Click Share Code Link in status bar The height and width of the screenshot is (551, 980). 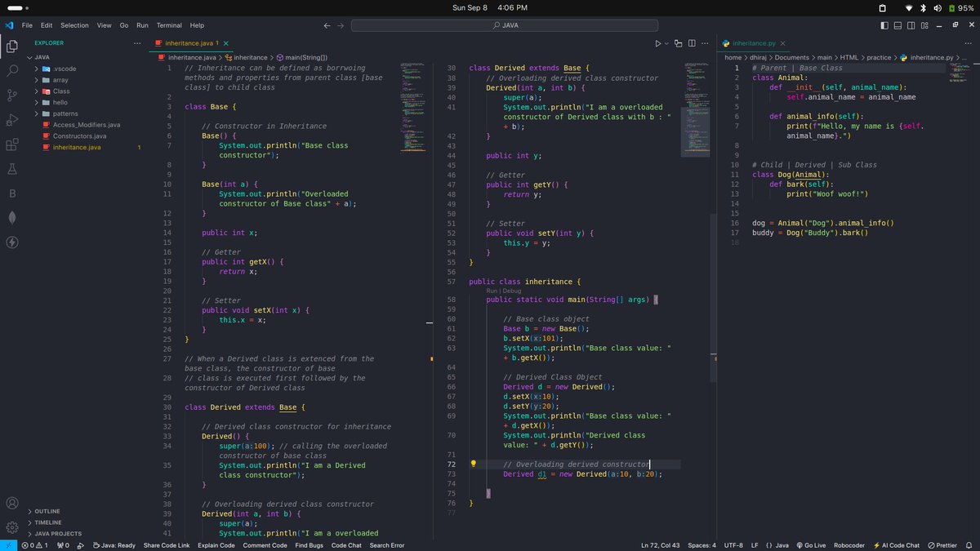pyautogui.click(x=167, y=545)
